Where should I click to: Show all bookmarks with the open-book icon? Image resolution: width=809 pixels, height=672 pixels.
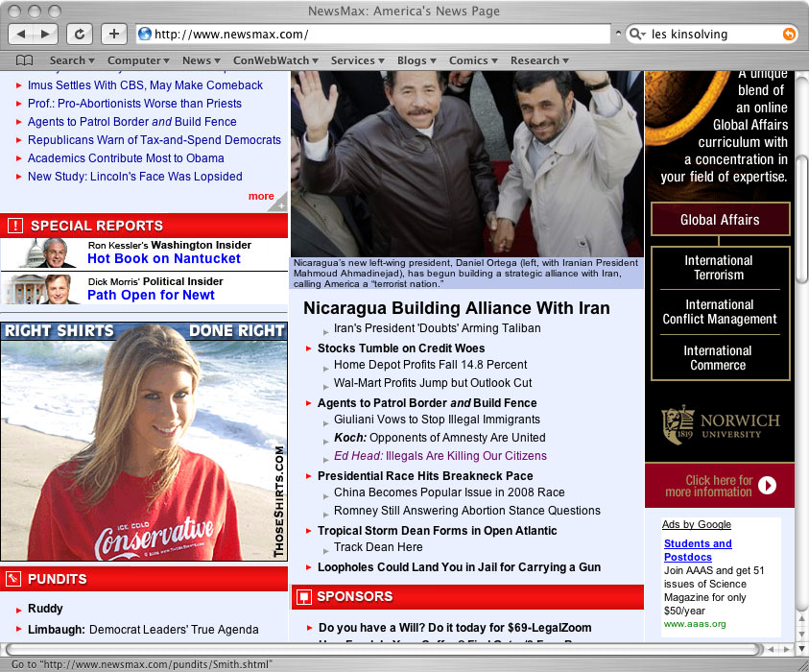pyautogui.click(x=24, y=60)
